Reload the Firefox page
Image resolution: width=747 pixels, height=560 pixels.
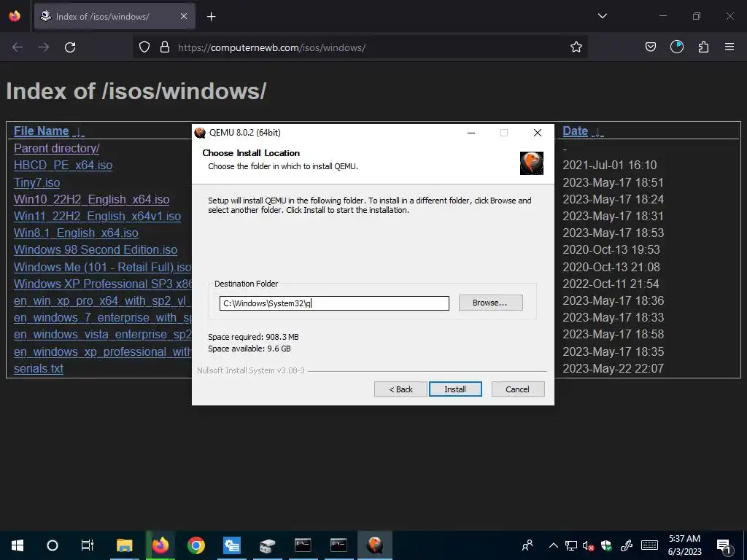click(x=70, y=47)
